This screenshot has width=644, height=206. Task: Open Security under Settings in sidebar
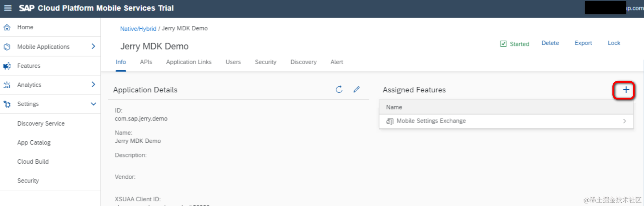[28, 181]
